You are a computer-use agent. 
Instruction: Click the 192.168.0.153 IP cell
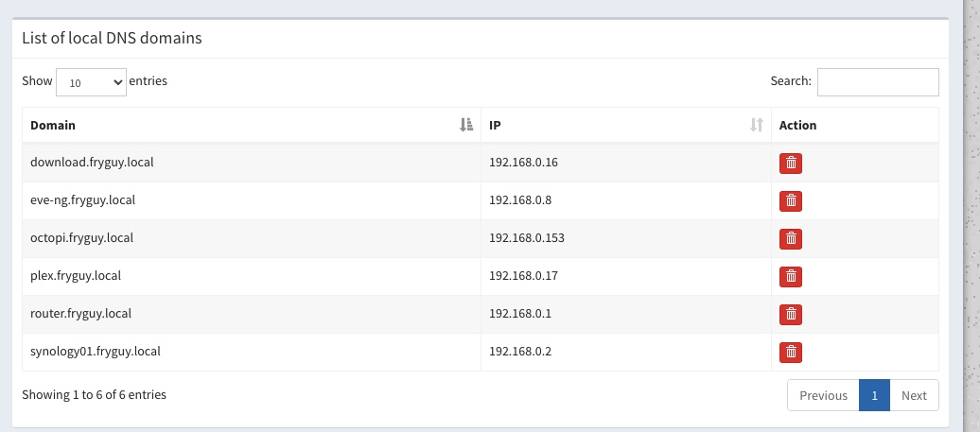click(626, 238)
